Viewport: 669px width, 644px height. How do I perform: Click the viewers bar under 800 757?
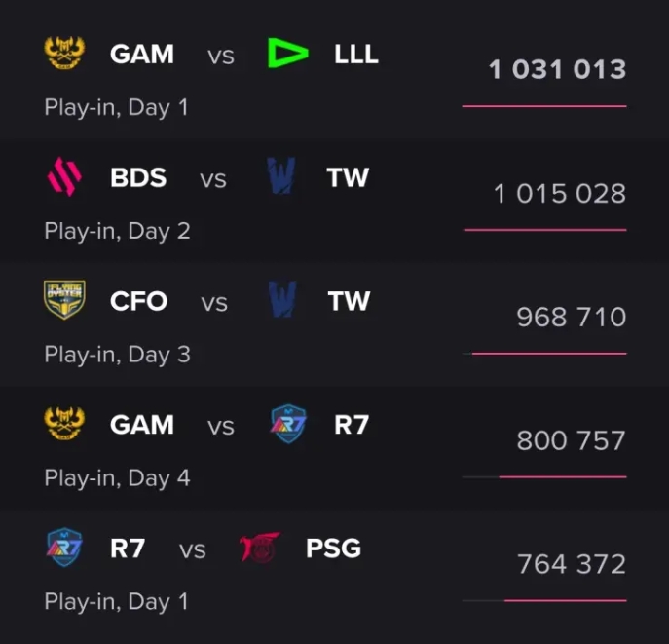[562, 477]
